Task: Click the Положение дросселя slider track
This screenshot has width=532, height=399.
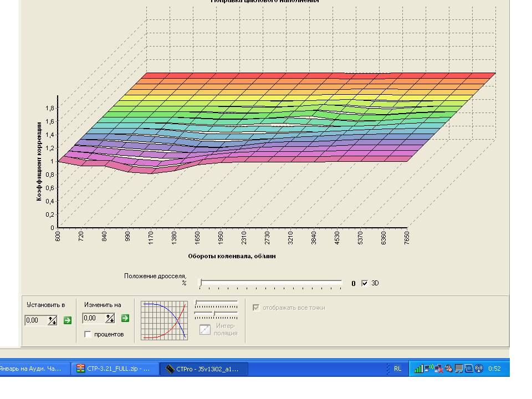Action: tap(271, 283)
